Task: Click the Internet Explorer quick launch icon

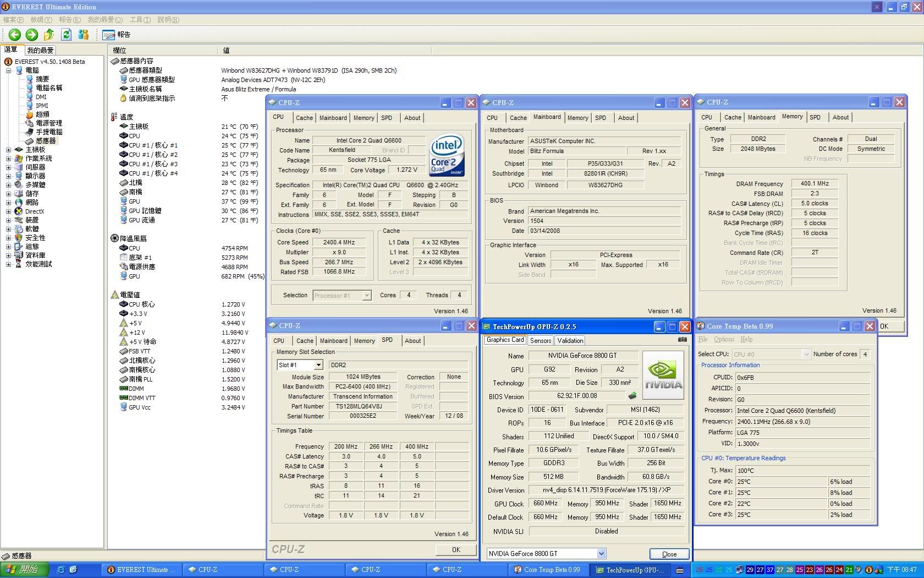Action: [61, 570]
